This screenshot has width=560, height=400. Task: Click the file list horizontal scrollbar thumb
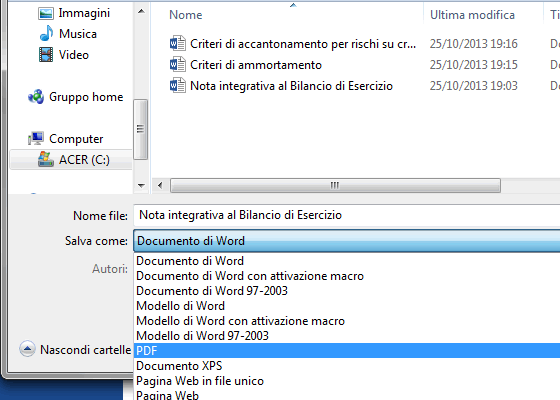coord(335,185)
